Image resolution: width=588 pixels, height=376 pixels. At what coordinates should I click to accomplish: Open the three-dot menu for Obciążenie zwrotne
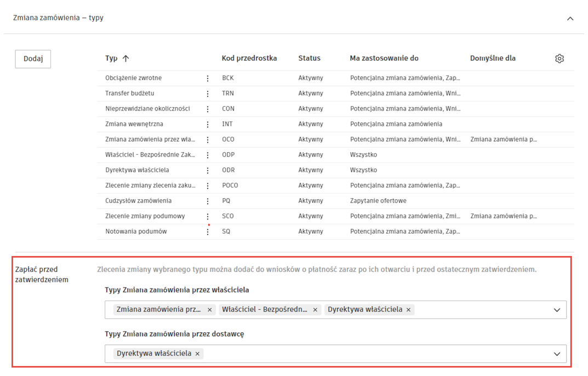[208, 78]
